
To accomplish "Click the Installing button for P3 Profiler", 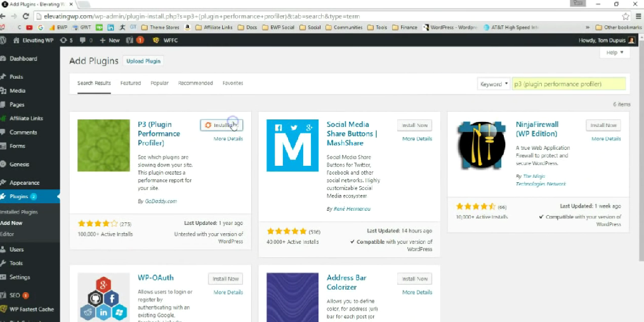I will [x=222, y=125].
